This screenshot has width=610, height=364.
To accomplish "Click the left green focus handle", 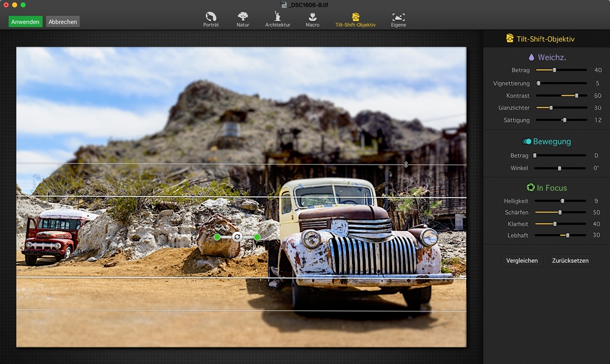I will tap(217, 237).
